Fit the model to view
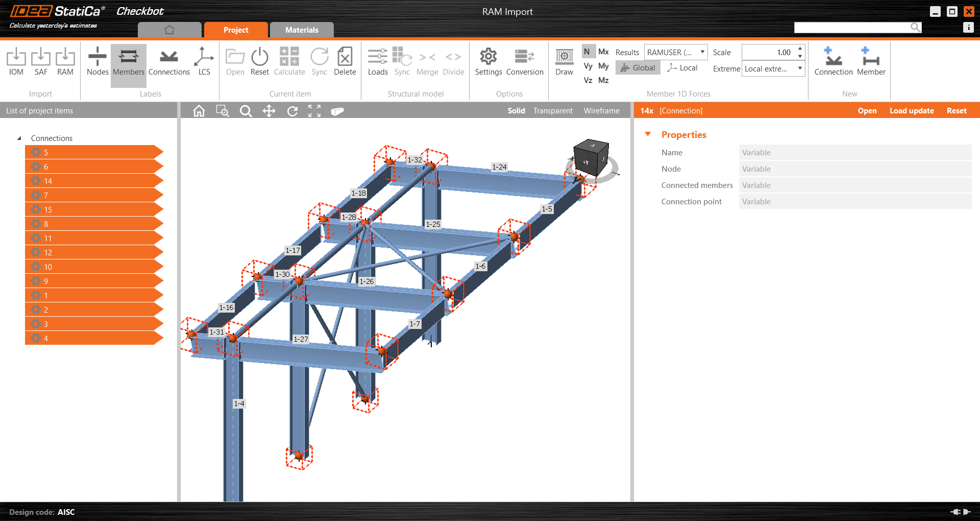The width and height of the screenshot is (980, 521). pos(314,111)
